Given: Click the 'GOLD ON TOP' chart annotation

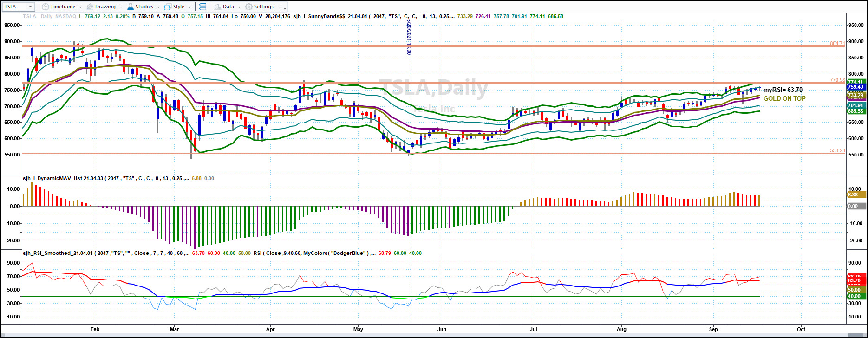Looking at the screenshot, I should (784, 98).
